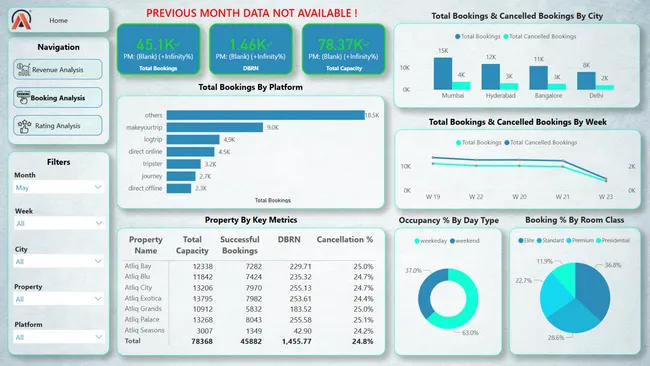
Task: Click Total Bookings legend in city chart
Action: point(478,36)
